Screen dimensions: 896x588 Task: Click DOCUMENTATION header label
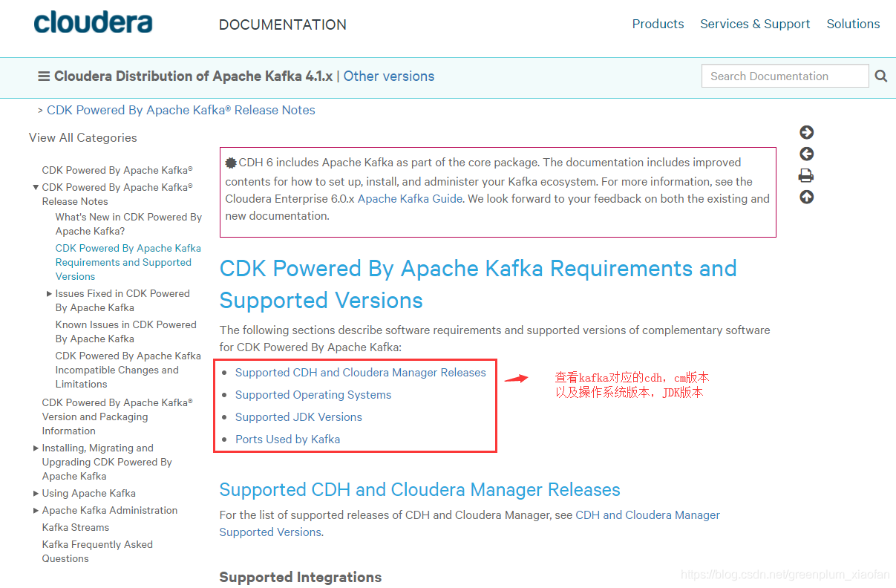pos(283,24)
